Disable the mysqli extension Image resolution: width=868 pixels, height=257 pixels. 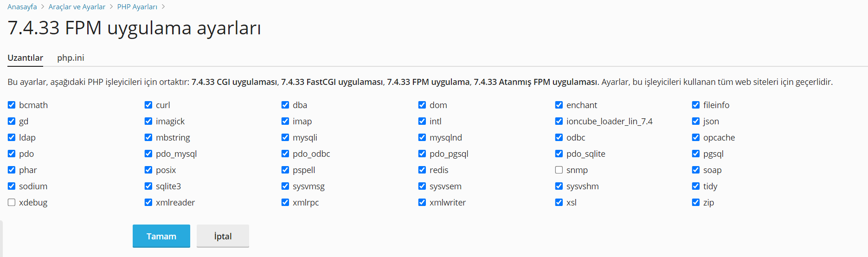tap(285, 137)
